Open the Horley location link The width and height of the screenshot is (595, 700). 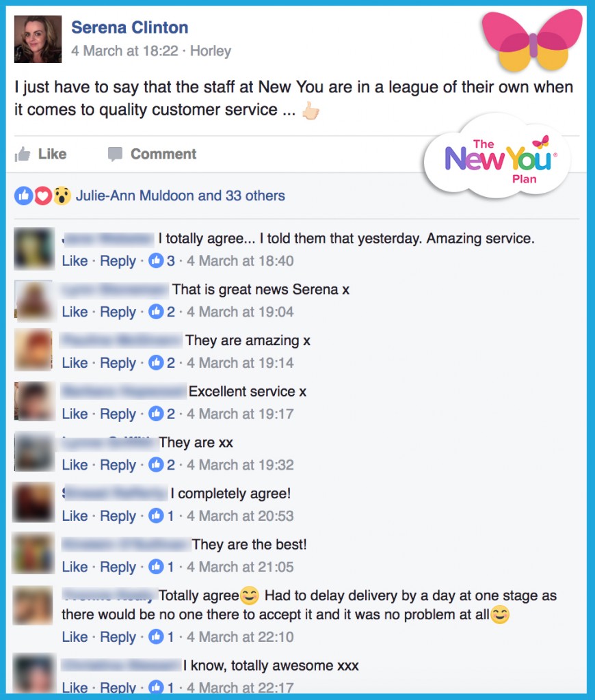pyautogui.click(x=211, y=51)
